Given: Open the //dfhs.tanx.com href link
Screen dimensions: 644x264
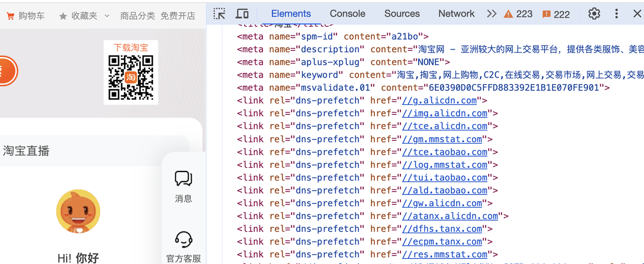Looking at the screenshot, I should click(x=442, y=229).
